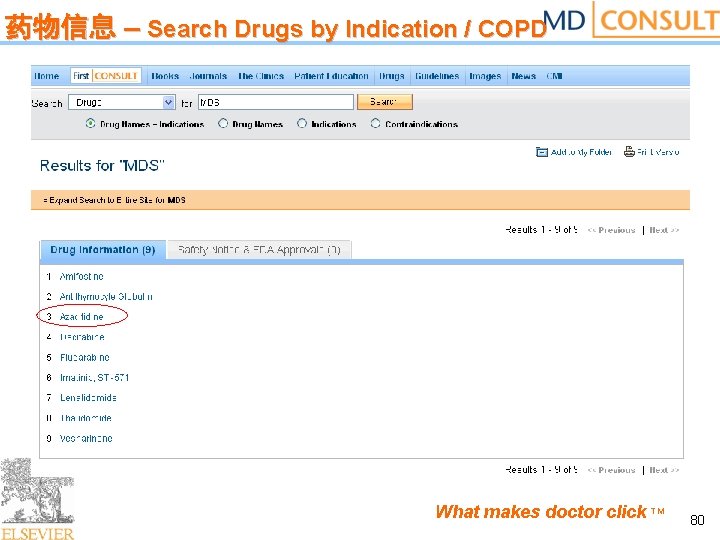Focus the search text field containing MDS
The image size is (720, 540).
point(276,102)
